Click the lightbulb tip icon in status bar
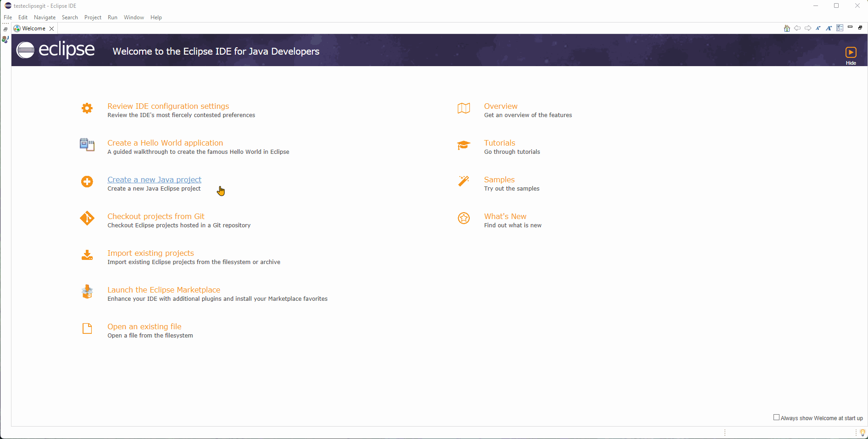 pyautogui.click(x=862, y=433)
